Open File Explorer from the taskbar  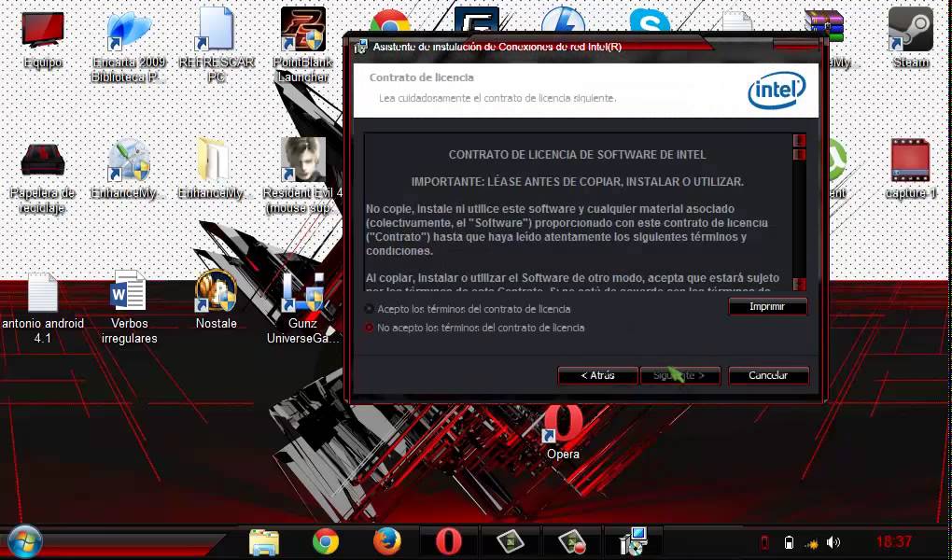[264, 541]
